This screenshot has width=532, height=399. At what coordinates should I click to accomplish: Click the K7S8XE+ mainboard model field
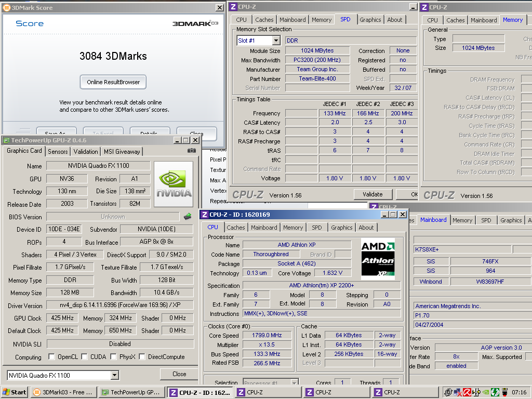(462, 249)
